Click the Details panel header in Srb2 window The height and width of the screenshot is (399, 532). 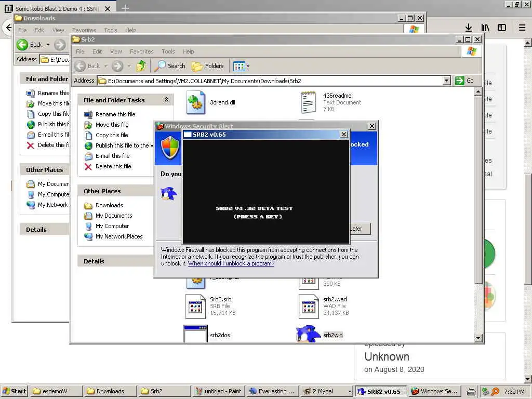[x=115, y=261]
